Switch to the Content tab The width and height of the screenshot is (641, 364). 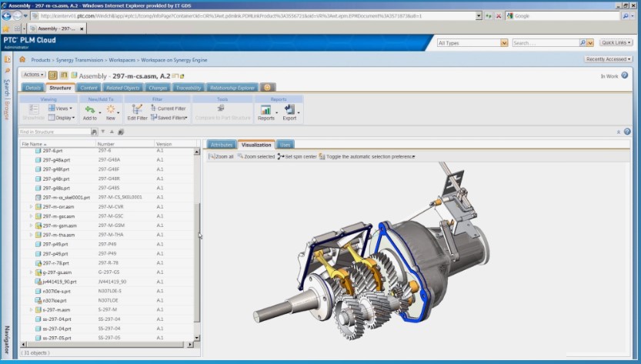coord(88,88)
